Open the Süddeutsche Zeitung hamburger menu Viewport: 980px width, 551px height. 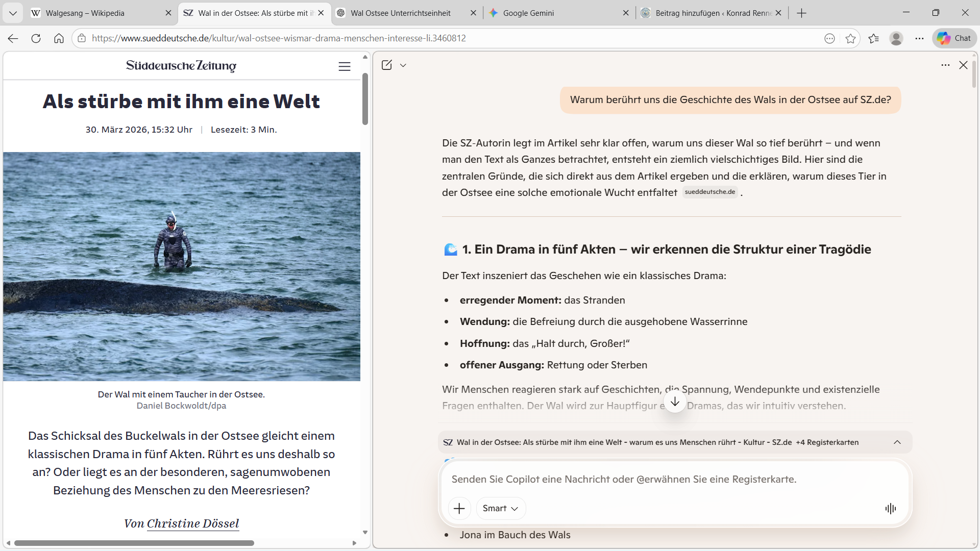click(x=345, y=66)
